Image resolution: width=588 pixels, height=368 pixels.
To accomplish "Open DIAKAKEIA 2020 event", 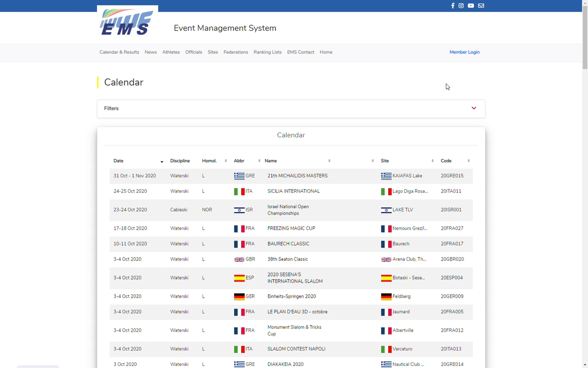I will (285, 365).
